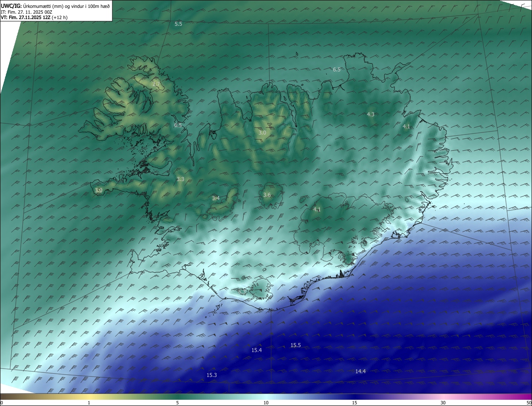This screenshot has width=532, height=406.
Task: Click the 5 tick on the color scale
Action: click(177, 403)
